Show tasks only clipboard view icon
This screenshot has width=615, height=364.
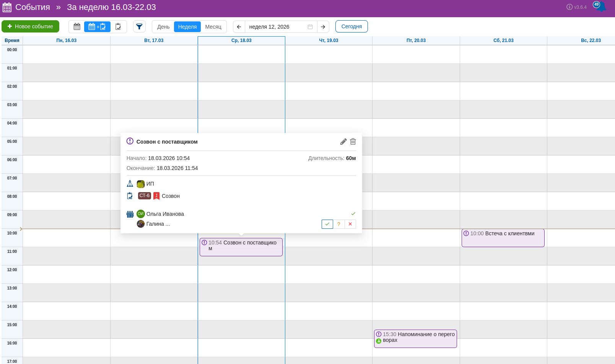[118, 27]
